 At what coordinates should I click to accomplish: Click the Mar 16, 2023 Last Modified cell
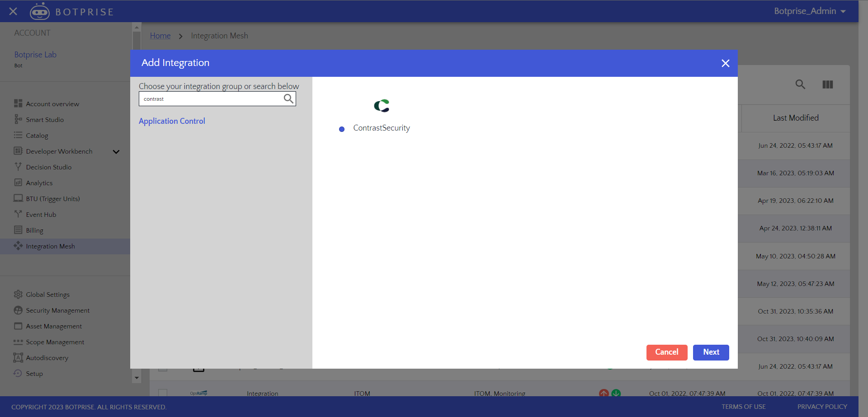[x=796, y=173]
